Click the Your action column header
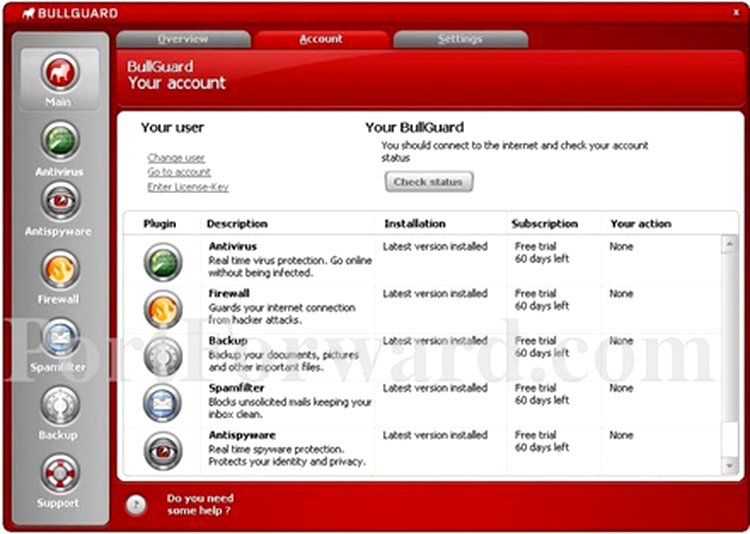 [641, 224]
